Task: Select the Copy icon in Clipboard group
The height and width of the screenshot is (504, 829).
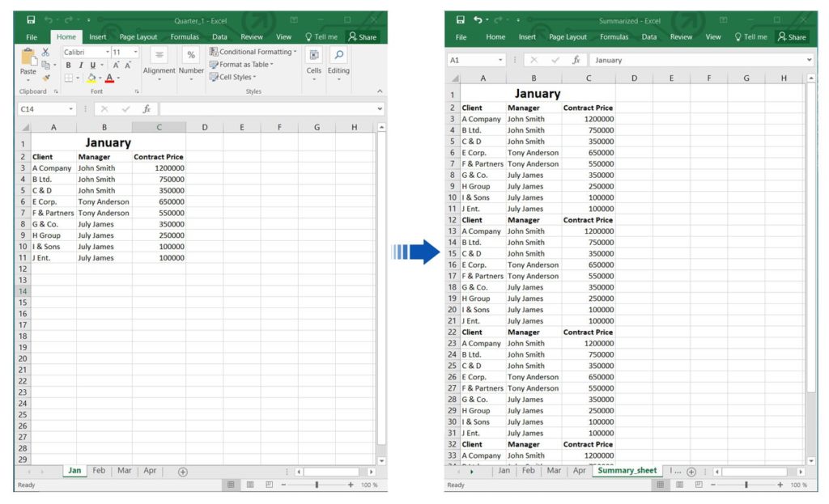Action: coord(46,64)
